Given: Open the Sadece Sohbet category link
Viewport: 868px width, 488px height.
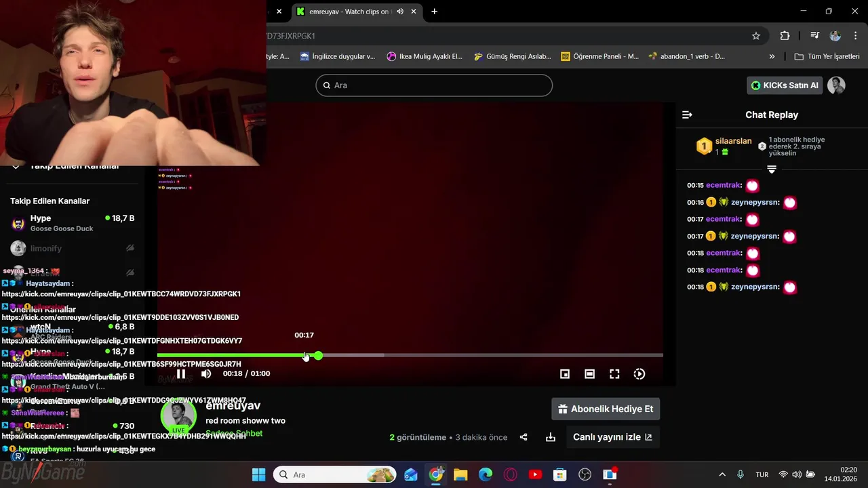Looking at the screenshot, I should tap(234, 434).
